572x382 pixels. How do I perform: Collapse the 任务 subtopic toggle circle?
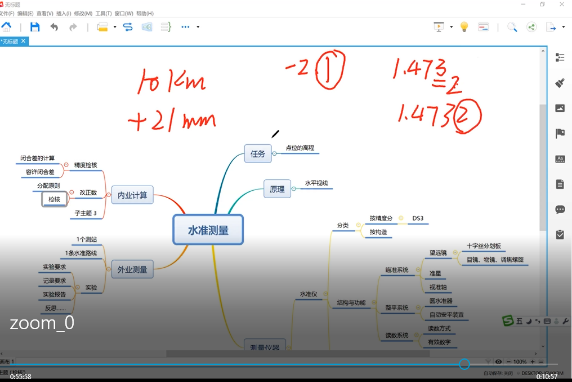tap(274, 154)
